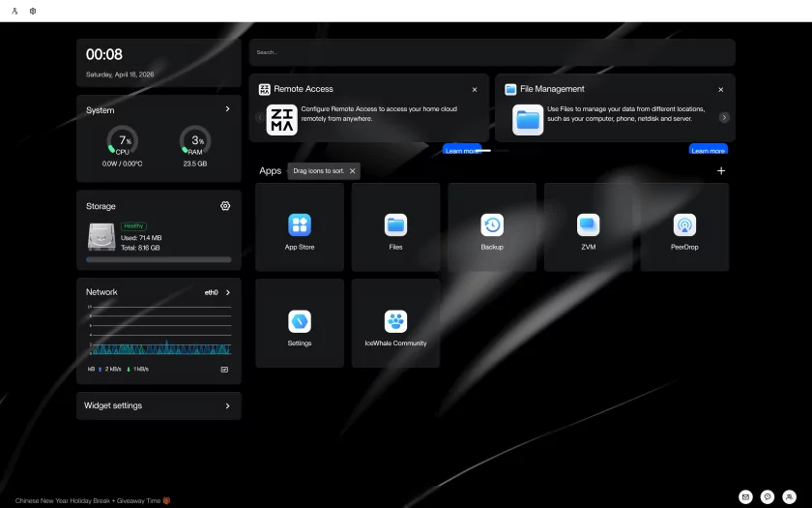Viewport: 812px width, 508px height.
Task: Click the Storage widget gear icon
Action: tap(225, 206)
